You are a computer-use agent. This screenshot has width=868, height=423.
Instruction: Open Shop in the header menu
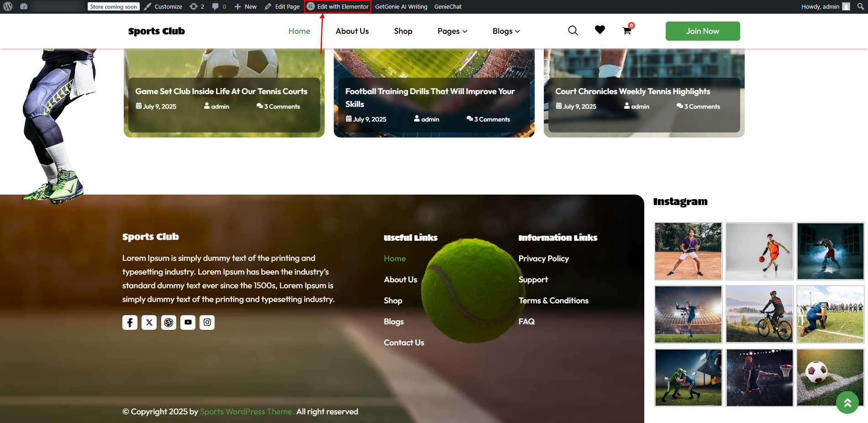(x=403, y=31)
